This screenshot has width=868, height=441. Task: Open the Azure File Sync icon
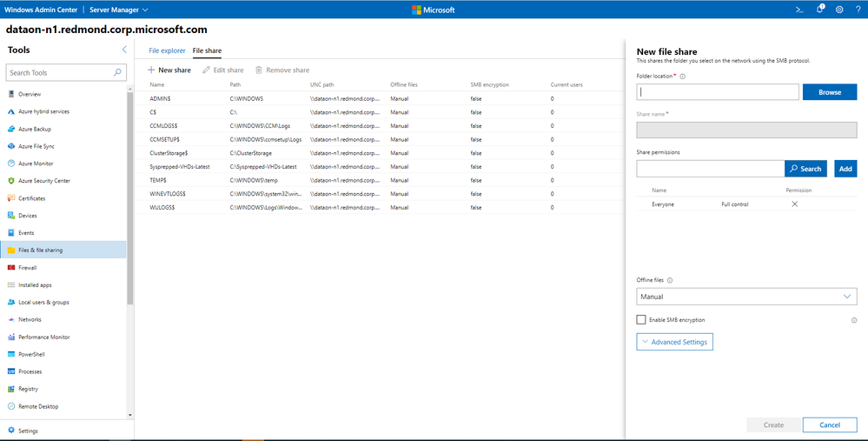click(11, 146)
